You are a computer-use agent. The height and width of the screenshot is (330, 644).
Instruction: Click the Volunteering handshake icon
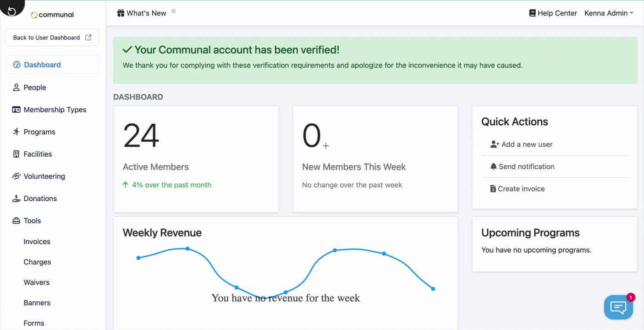point(16,176)
